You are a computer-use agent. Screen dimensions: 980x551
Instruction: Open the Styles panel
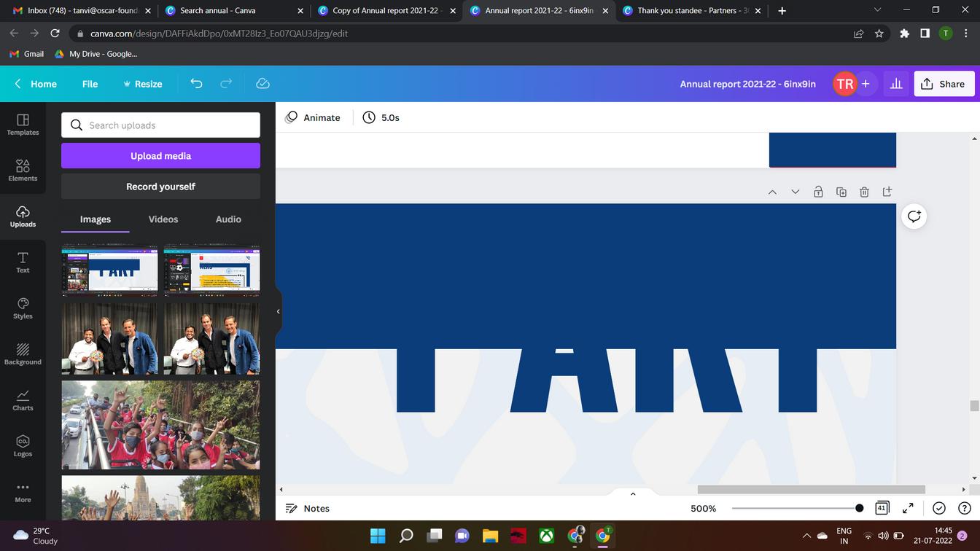coord(23,308)
